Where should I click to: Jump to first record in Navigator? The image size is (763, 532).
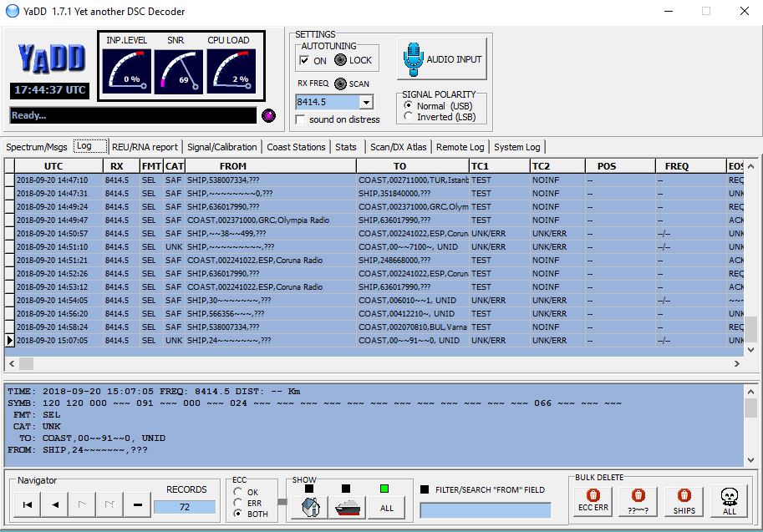tap(28, 504)
